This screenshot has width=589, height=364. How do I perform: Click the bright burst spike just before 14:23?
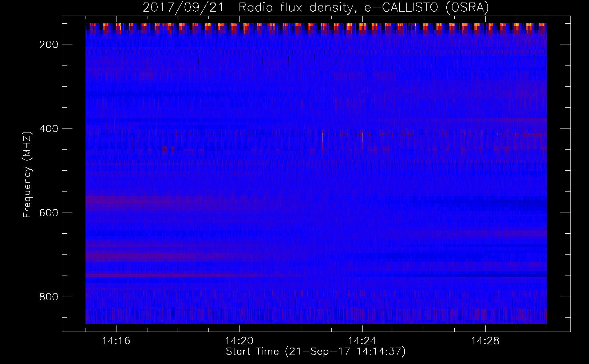pos(323,139)
